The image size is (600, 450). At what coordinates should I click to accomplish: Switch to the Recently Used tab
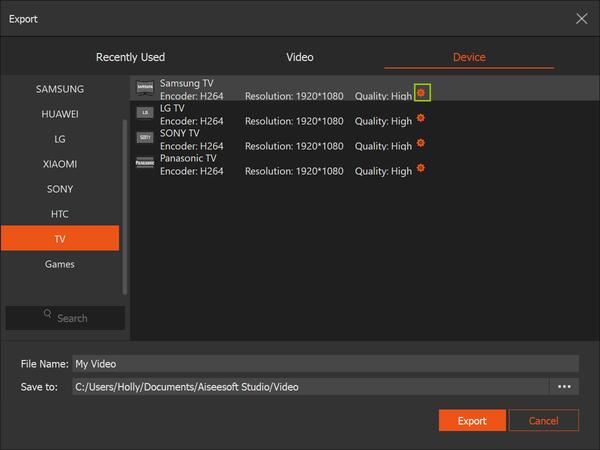coord(130,57)
